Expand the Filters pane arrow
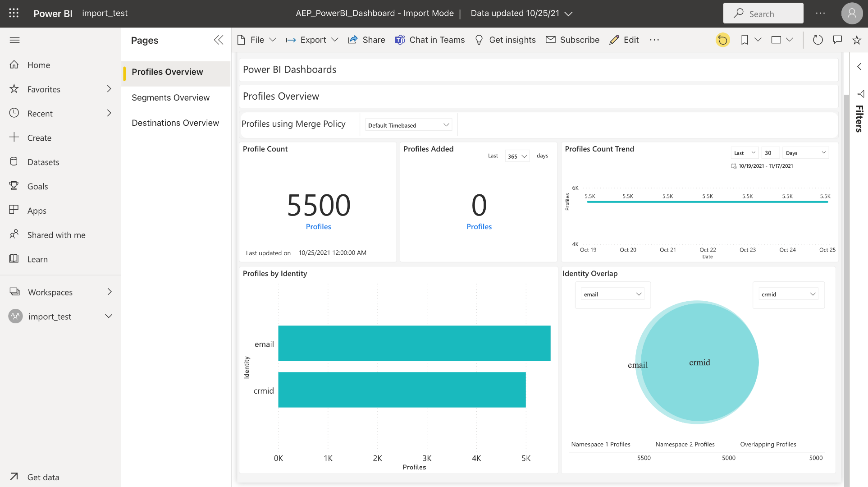The height and width of the screenshot is (487, 868). point(859,67)
